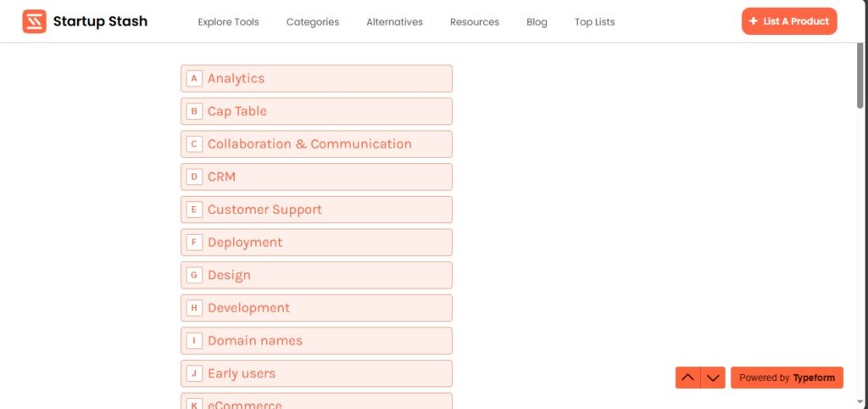Click the plus icon in List A Product
868x409 pixels.
[x=753, y=21]
